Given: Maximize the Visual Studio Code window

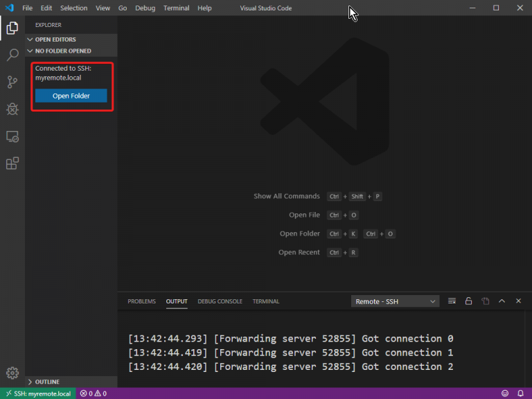Looking at the screenshot, I should pos(496,8).
